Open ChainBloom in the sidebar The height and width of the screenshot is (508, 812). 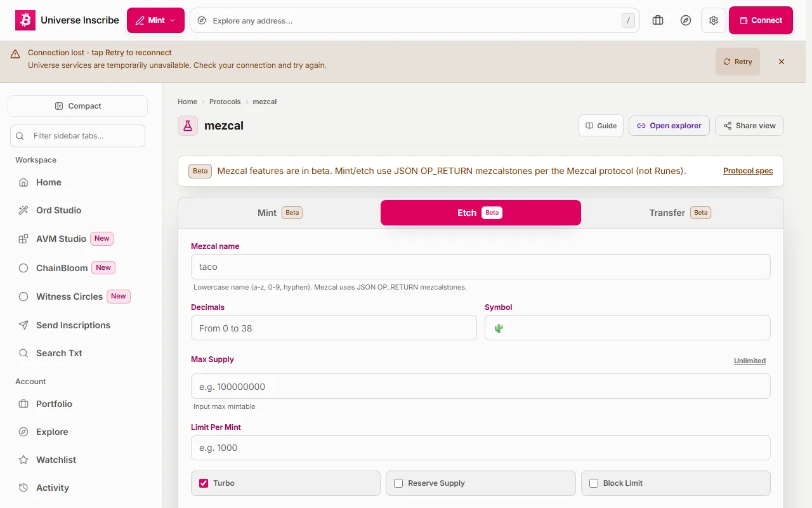tap(77, 268)
